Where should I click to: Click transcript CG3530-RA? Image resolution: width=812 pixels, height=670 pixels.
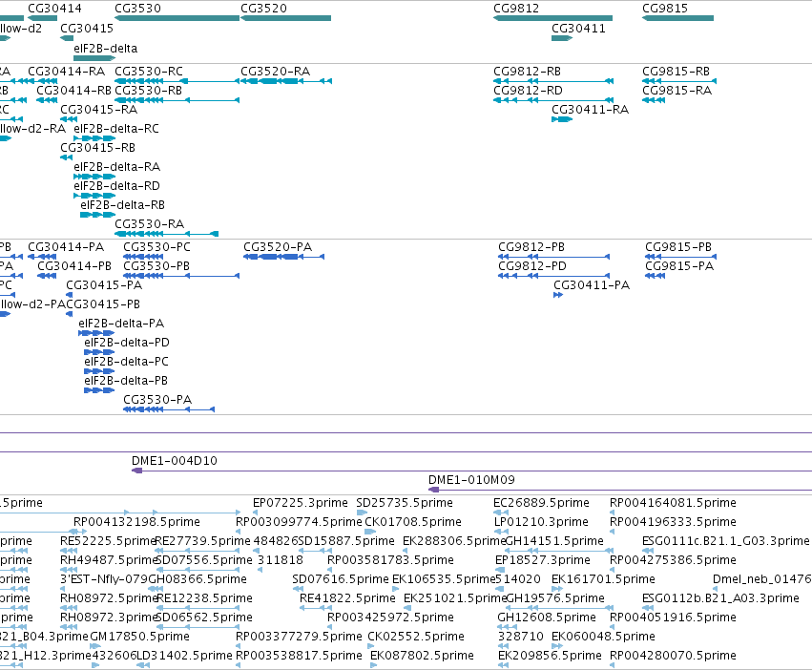pyautogui.click(x=150, y=224)
